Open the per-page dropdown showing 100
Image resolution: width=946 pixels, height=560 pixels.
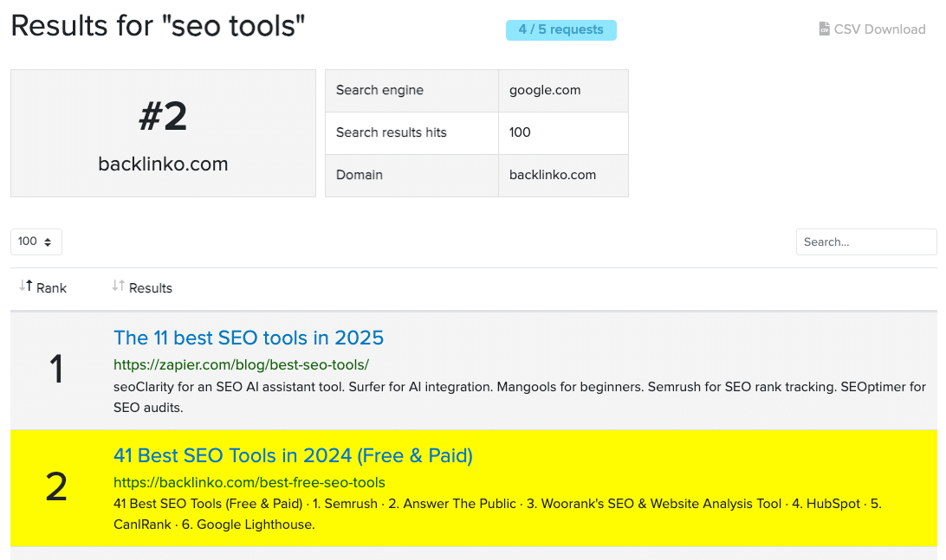[36, 241]
